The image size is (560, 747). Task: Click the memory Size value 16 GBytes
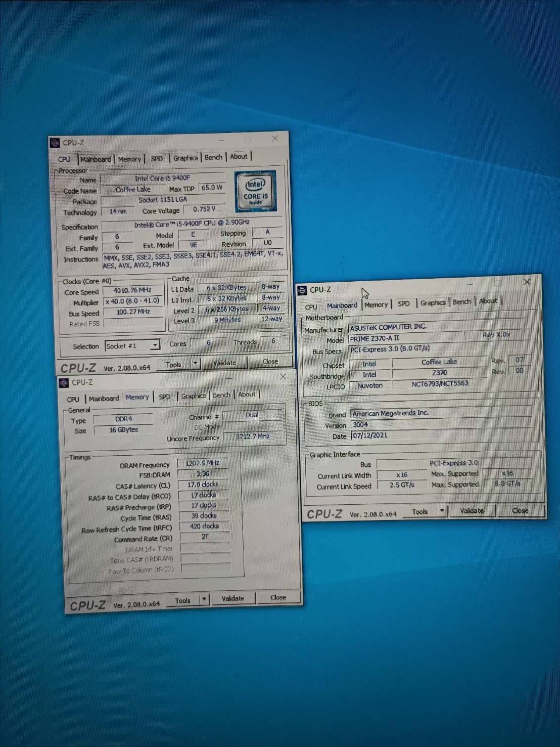pos(123,430)
